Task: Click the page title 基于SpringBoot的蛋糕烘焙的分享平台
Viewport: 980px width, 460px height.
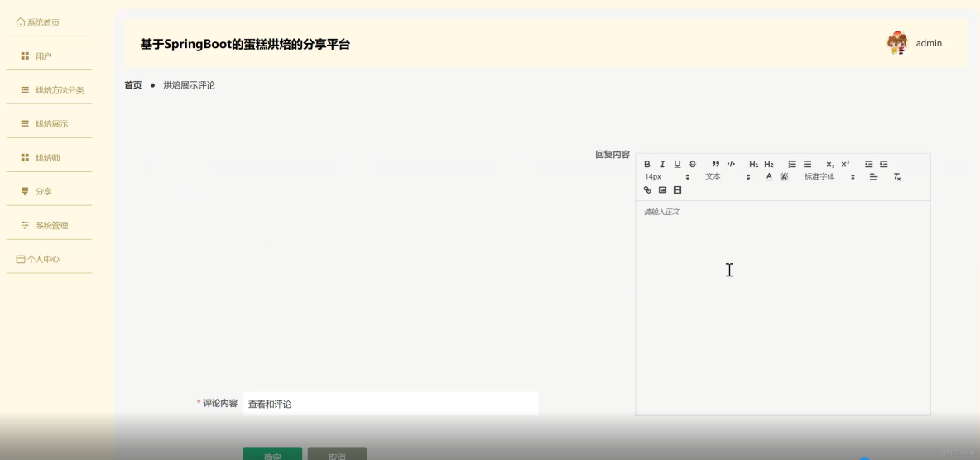Action: click(245, 45)
